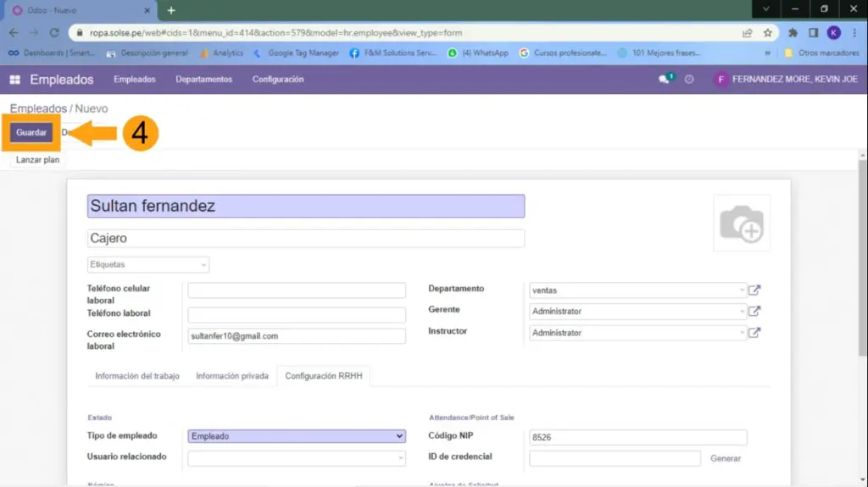The image size is (868, 487).
Task: Expand the Tipo de empleado dropdown
Action: point(296,436)
